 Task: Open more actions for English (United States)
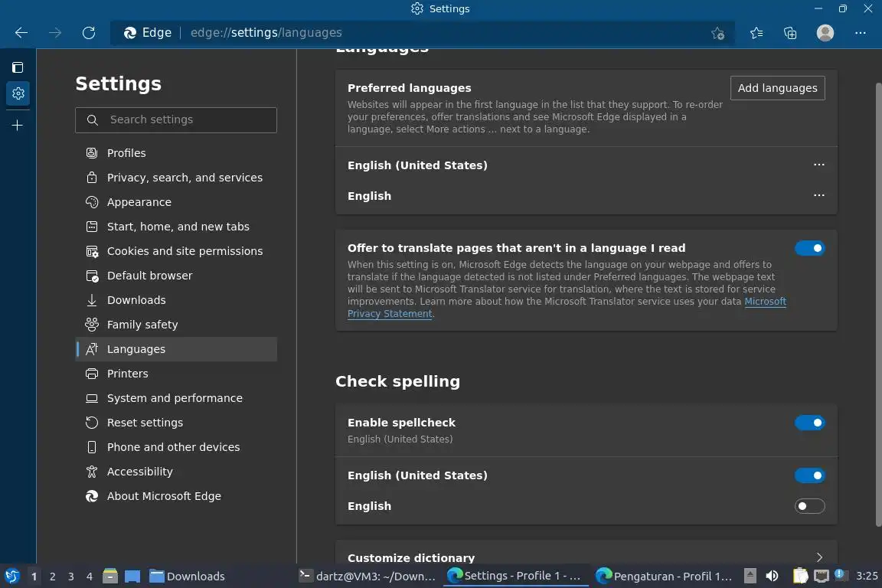(818, 165)
